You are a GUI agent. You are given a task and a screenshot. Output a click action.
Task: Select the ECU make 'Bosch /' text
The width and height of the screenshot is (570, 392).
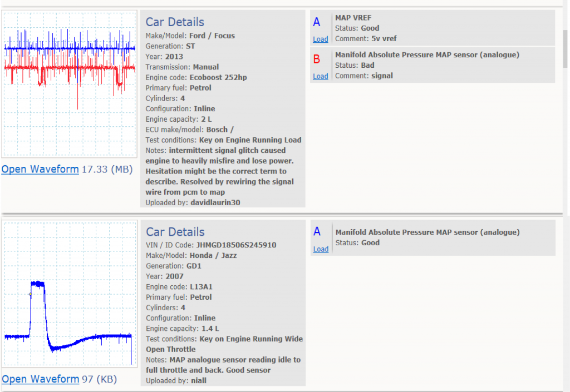point(220,130)
